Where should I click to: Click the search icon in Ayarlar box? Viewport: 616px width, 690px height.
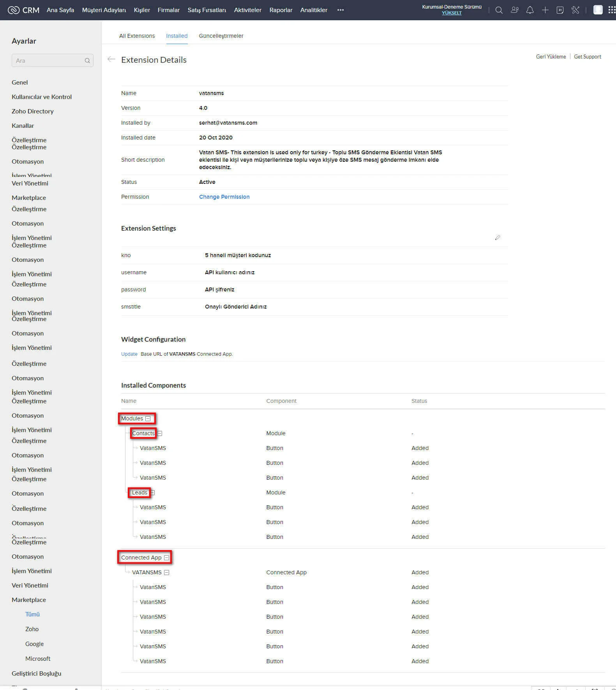click(87, 61)
